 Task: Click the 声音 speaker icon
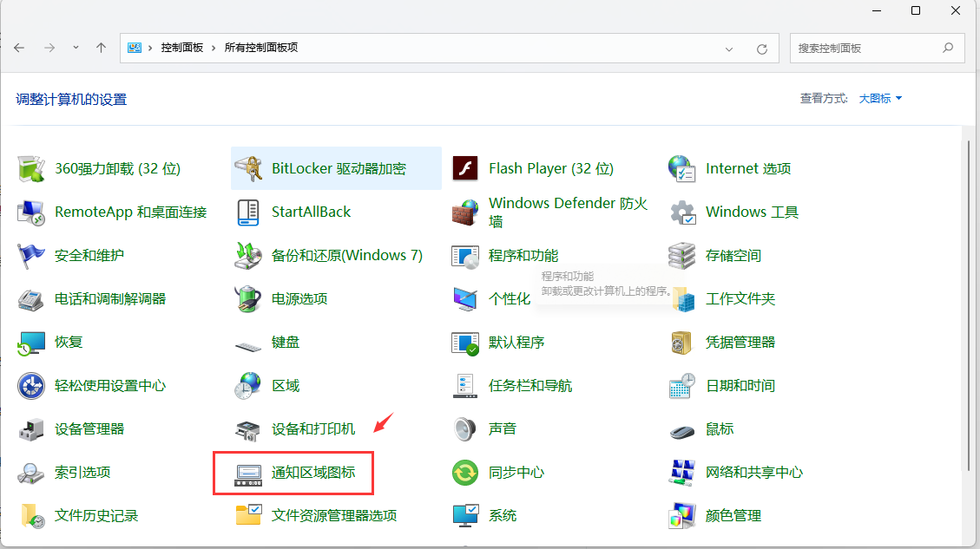pos(466,428)
